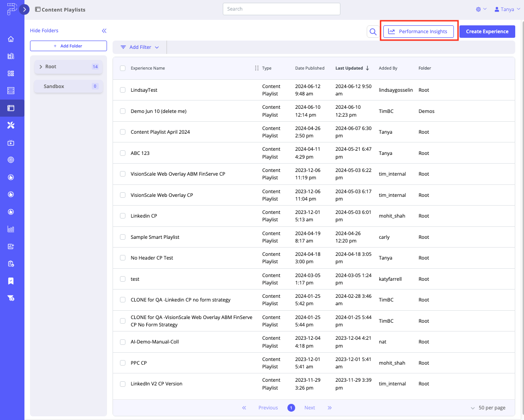Open the library books sidebar icon
The image size is (524, 420).
point(11,56)
